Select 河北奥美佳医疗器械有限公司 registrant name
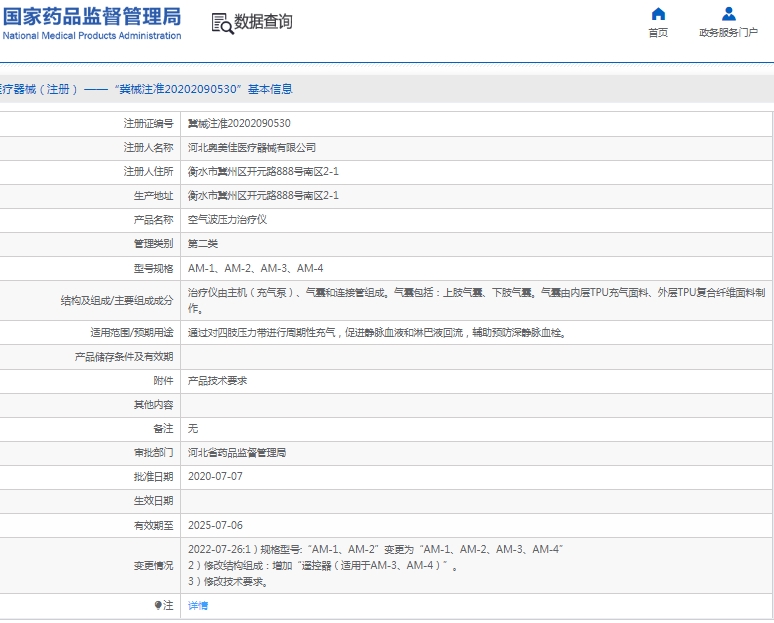The image size is (774, 623). coord(252,148)
